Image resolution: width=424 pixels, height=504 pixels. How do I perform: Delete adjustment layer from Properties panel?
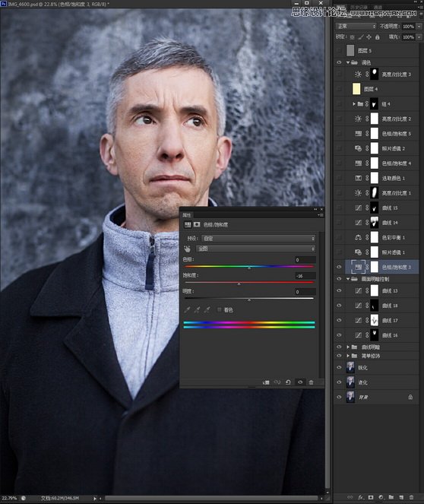311,382
